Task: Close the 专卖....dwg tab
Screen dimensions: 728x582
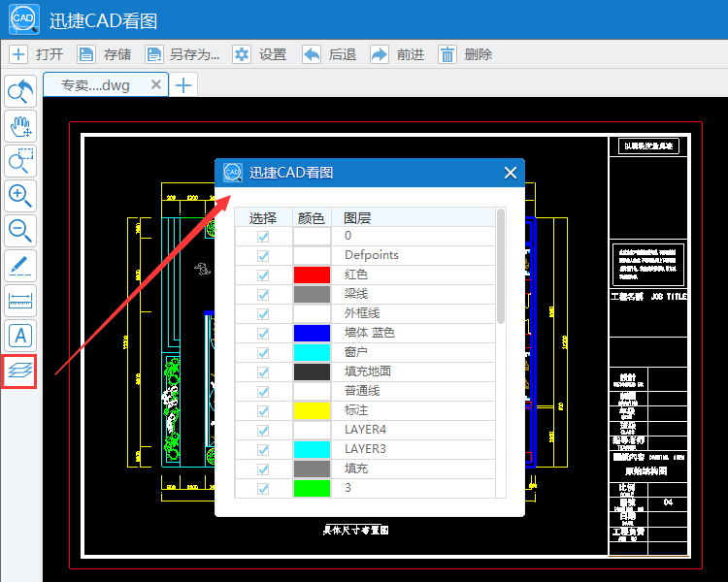Action: point(156,84)
